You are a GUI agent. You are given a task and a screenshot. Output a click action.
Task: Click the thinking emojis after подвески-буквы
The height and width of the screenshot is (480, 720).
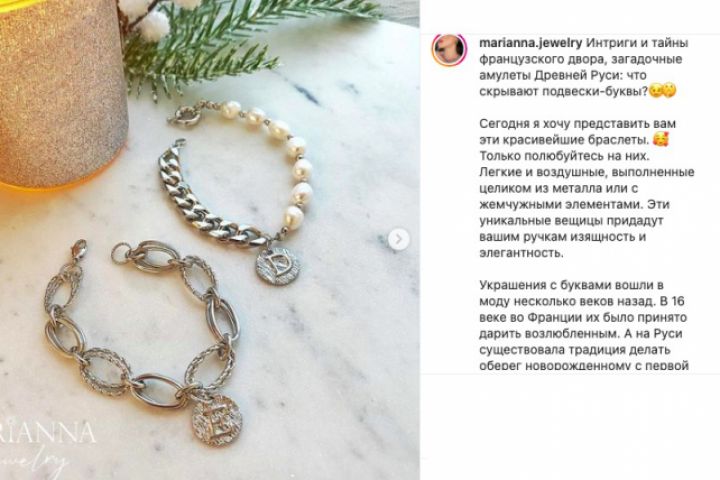tap(663, 91)
